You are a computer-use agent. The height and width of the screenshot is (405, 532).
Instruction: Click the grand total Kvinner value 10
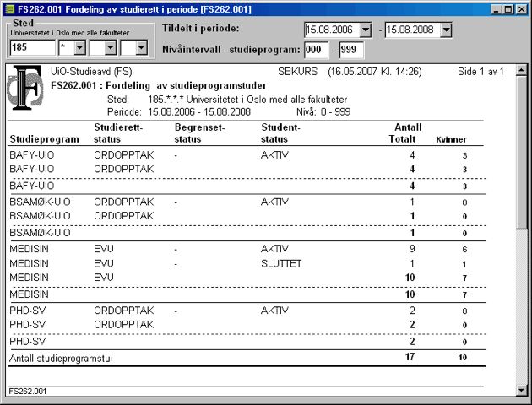tap(463, 358)
